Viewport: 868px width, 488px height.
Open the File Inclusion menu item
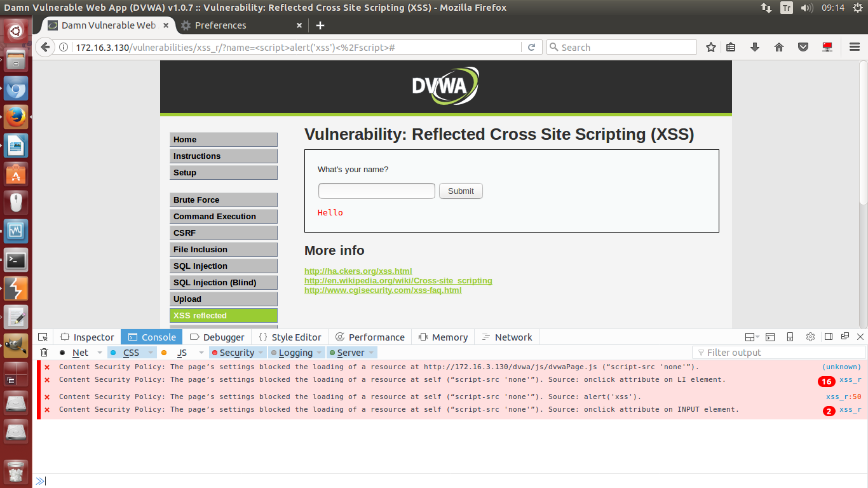pyautogui.click(x=224, y=249)
